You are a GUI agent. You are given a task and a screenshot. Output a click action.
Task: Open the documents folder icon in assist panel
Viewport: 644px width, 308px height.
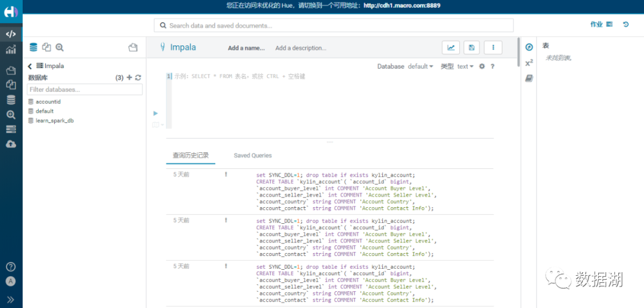(x=132, y=47)
